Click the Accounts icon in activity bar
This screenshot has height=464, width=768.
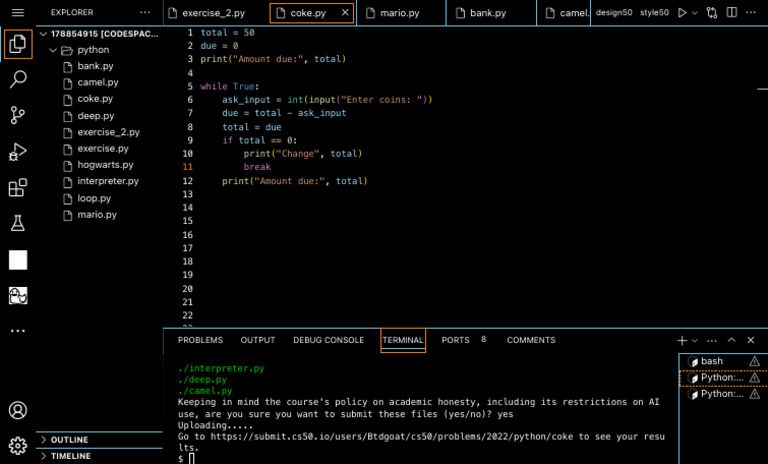point(17,410)
